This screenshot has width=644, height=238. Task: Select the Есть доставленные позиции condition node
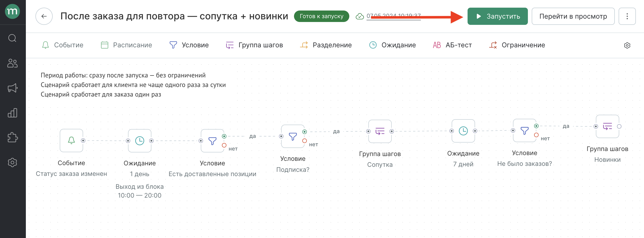[x=212, y=141]
